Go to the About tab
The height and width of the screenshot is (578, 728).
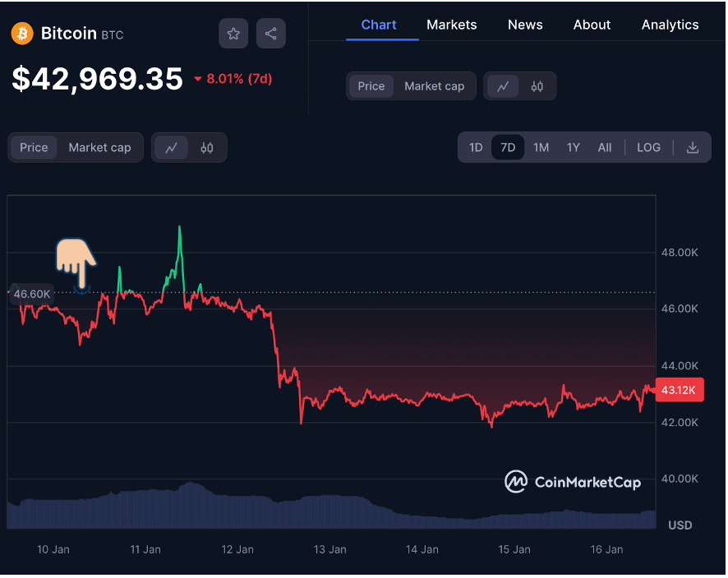[x=592, y=25]
